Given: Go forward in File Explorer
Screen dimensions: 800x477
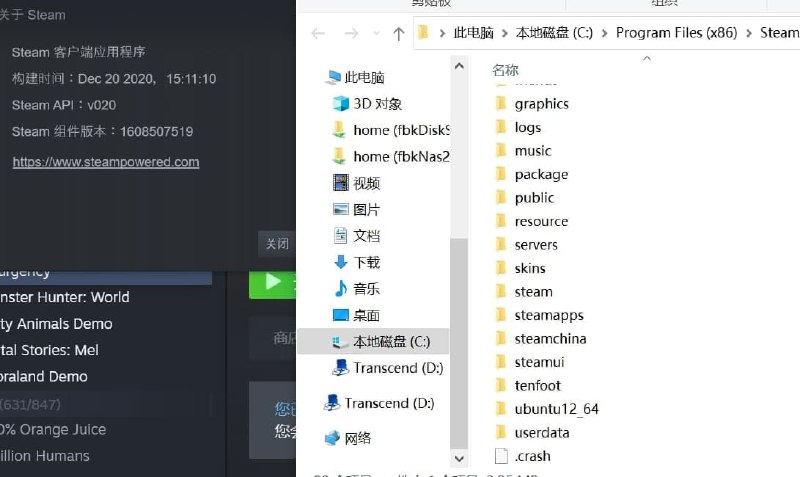Looking at the screenshot, I should tap(352, 34).
